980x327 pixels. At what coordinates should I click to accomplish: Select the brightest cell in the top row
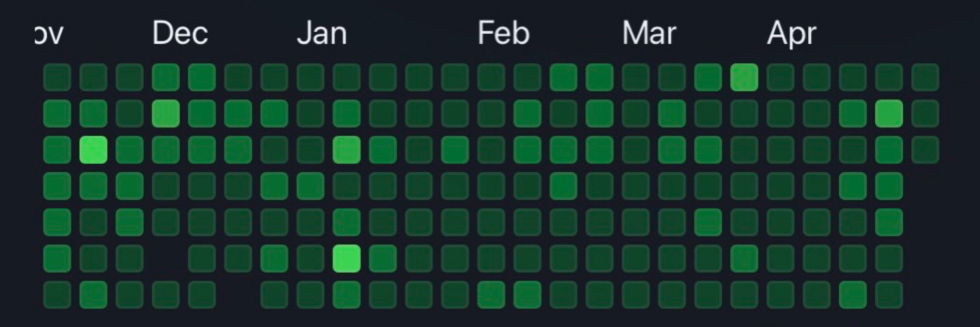[x=744, y=77]
